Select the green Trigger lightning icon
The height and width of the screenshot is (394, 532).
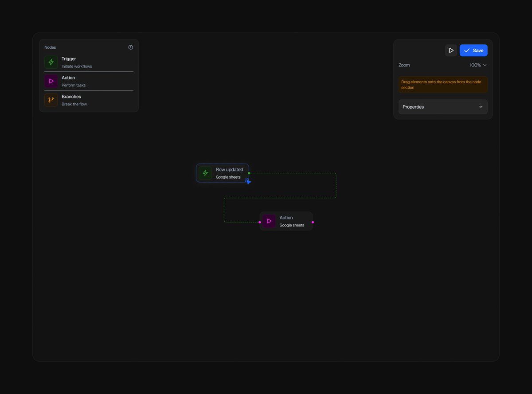coord(51,62)
